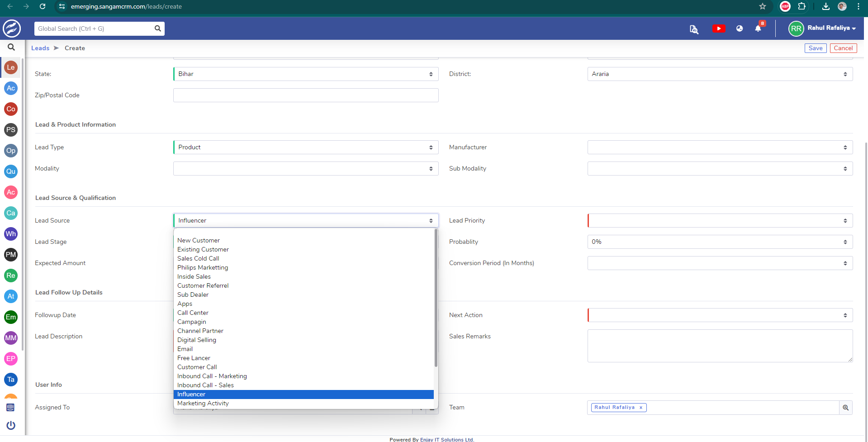The image size is (868, 442).
Task: Click the Global Search magnifier button
Action: pos(157,29)
